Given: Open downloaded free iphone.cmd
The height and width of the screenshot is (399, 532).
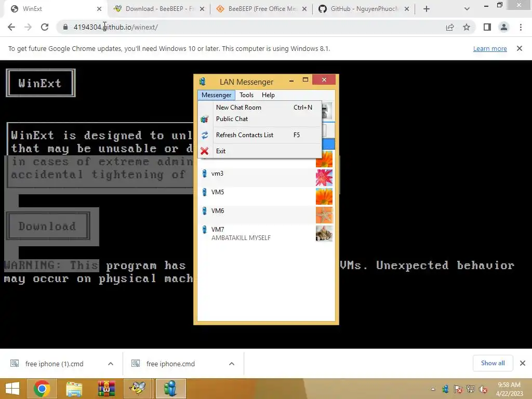Looking at the screenshot, I should (x=170, y=364).
